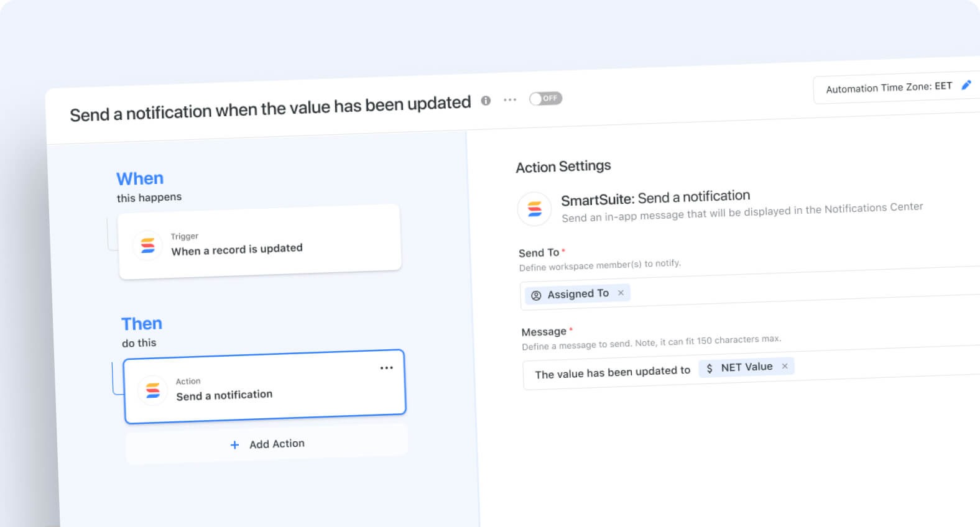Image resolution: width=980 pixels, height=527 pixels.
Task: Click the message text 'The value has been updated to'
Action: click(x=612, y=372)
